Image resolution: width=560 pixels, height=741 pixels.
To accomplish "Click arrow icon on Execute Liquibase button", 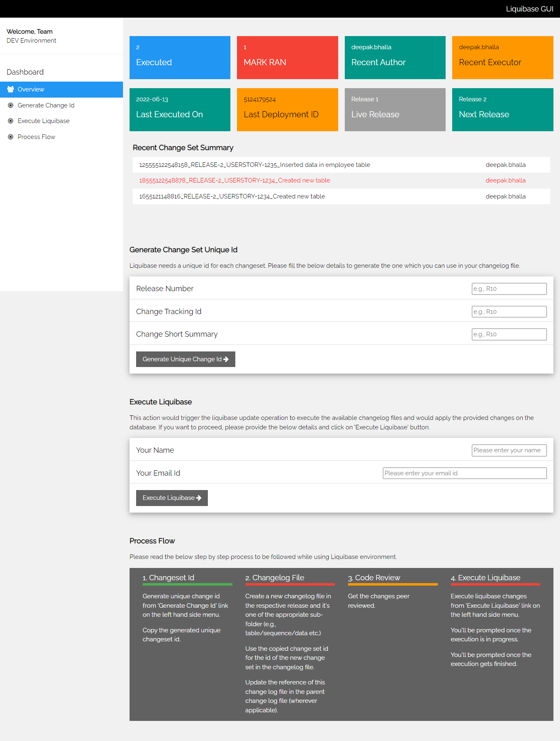I will (199, 498).
